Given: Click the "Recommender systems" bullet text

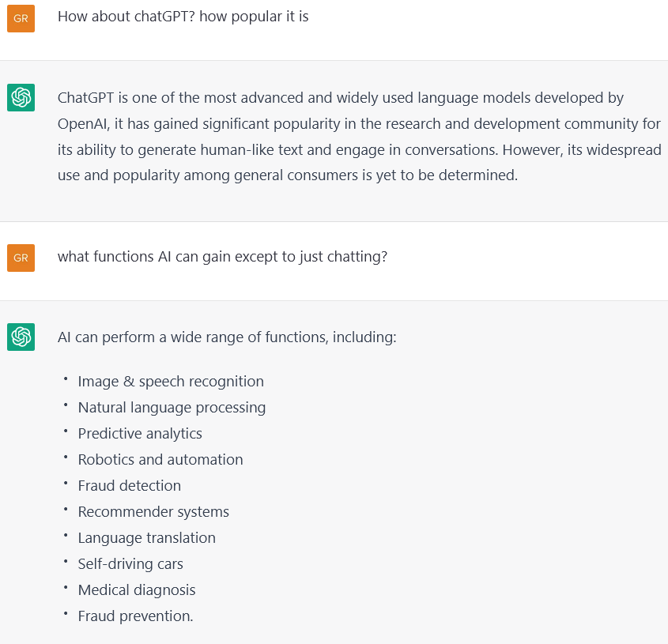Looking at the screenshot, I should tap(153, 512).
